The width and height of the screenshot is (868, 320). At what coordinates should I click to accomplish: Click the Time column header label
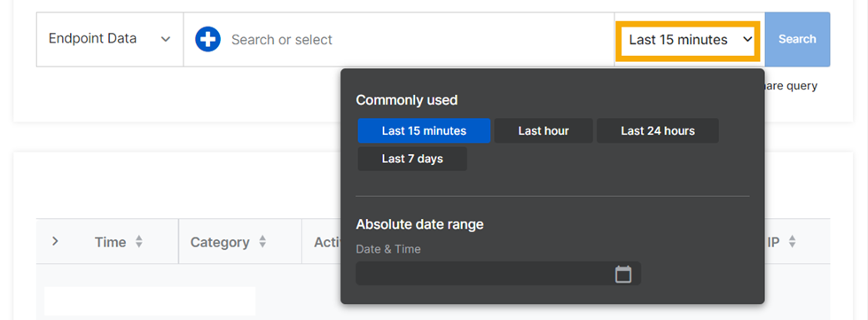coord(110,242)
